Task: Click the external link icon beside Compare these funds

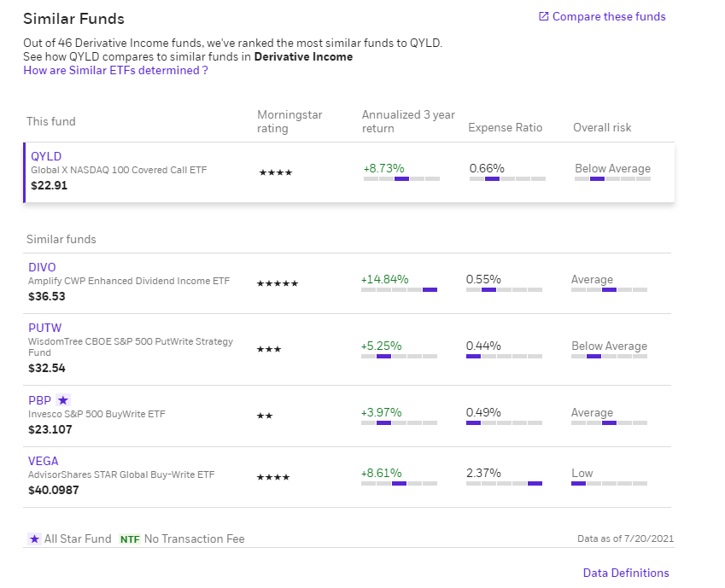Action: [544, 17]
